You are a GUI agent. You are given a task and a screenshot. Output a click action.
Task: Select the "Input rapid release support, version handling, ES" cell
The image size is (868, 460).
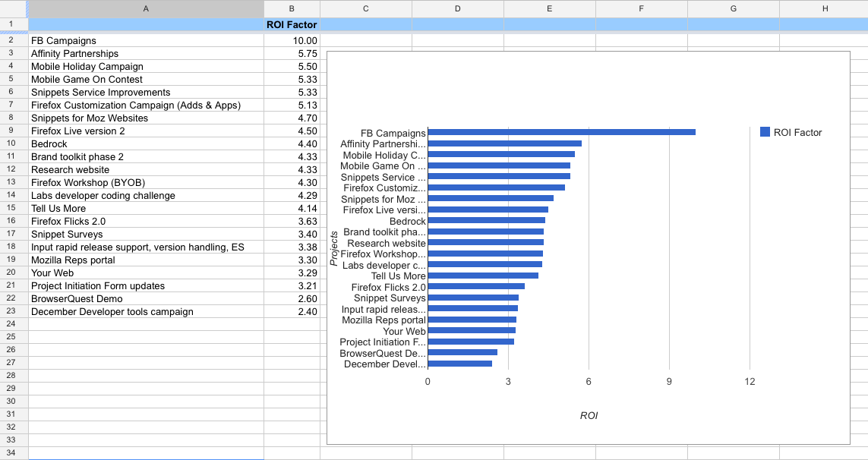pyautogui.click(x=146, y=247)
